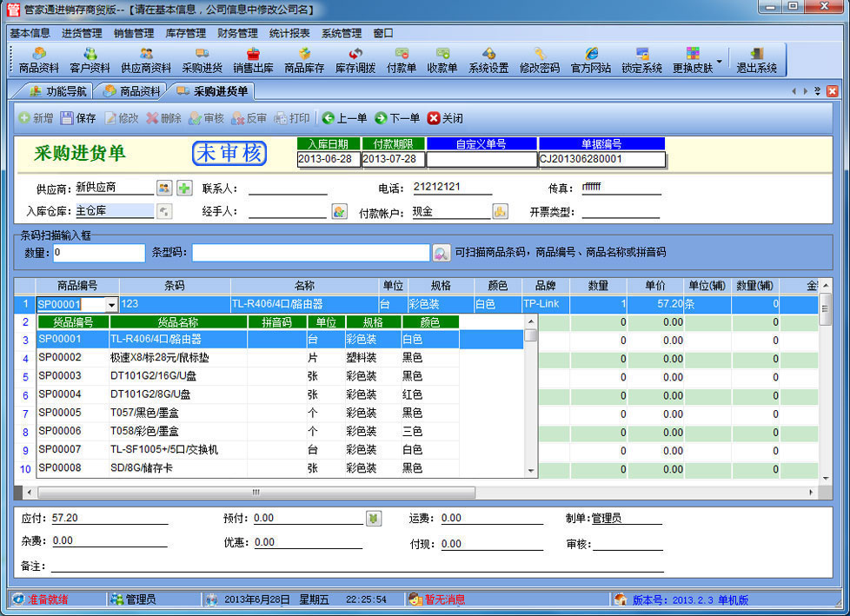Screen dimensions: 850x616
Task: Click the 入库日期 date field
Action: tap(328, 160)
